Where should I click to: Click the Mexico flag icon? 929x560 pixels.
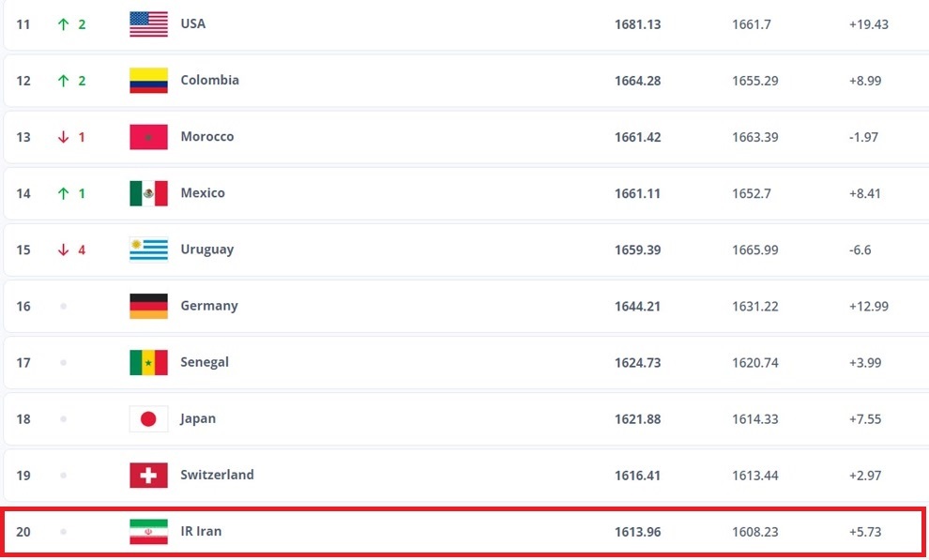[148, 193]
